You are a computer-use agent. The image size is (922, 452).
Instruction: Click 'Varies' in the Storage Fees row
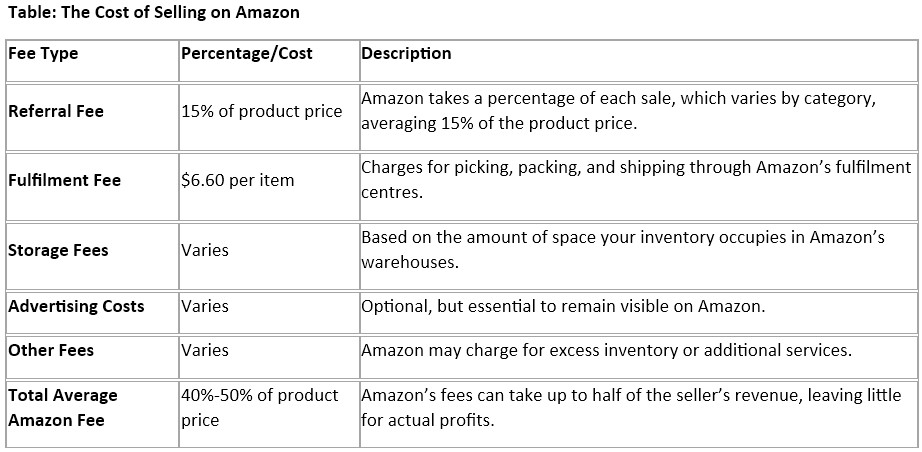(x=205, y=250)
